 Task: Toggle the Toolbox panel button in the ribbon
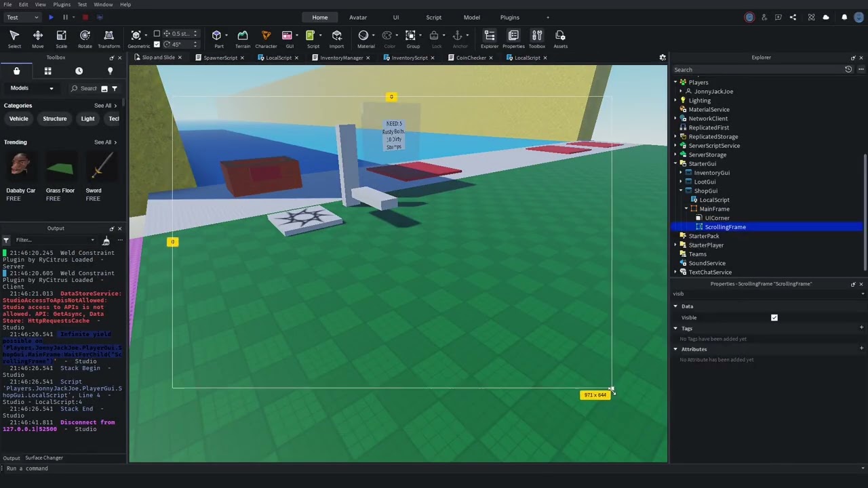point(536,39)
